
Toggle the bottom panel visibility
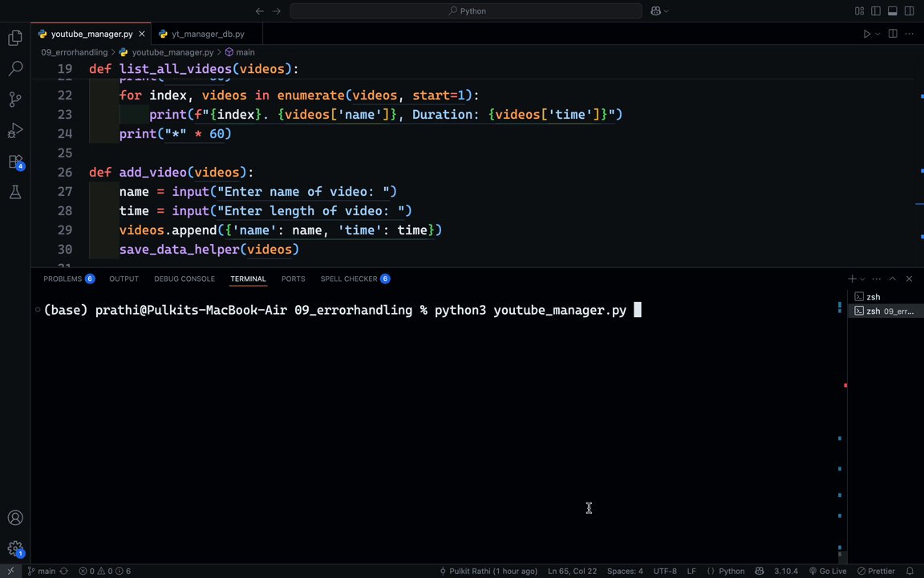coord(892,11)
